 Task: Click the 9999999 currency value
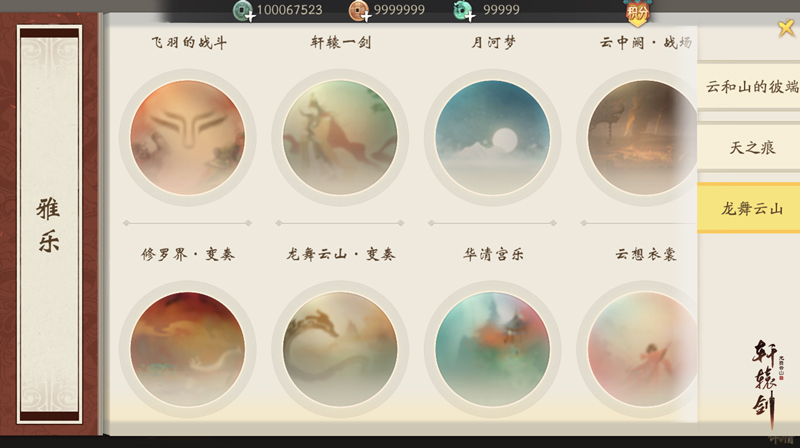click(399, 10)
